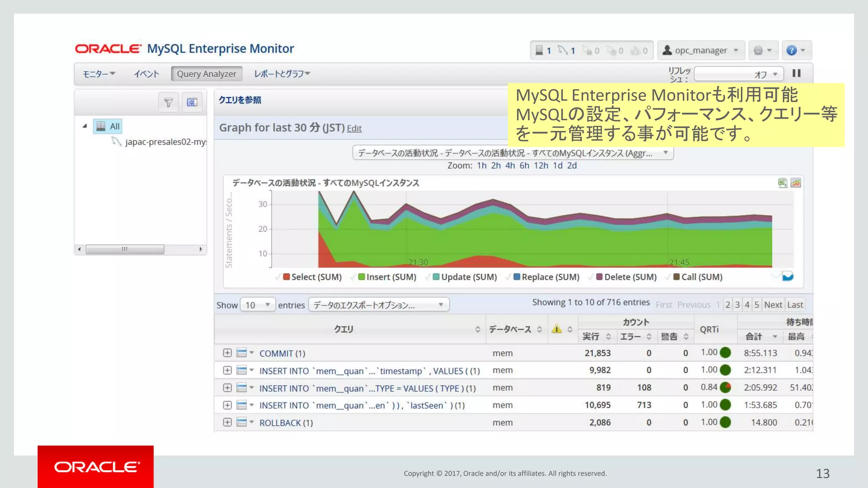Screen dimensions: 868x488
Task: Sort by the warning triangle column
Action: [562, 329]
